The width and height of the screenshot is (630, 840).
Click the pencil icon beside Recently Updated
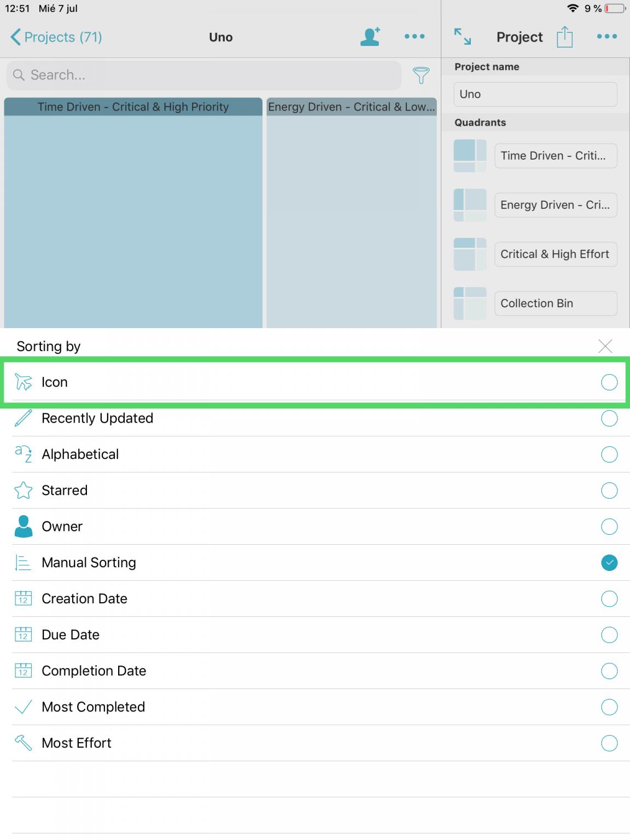[22, 418]
